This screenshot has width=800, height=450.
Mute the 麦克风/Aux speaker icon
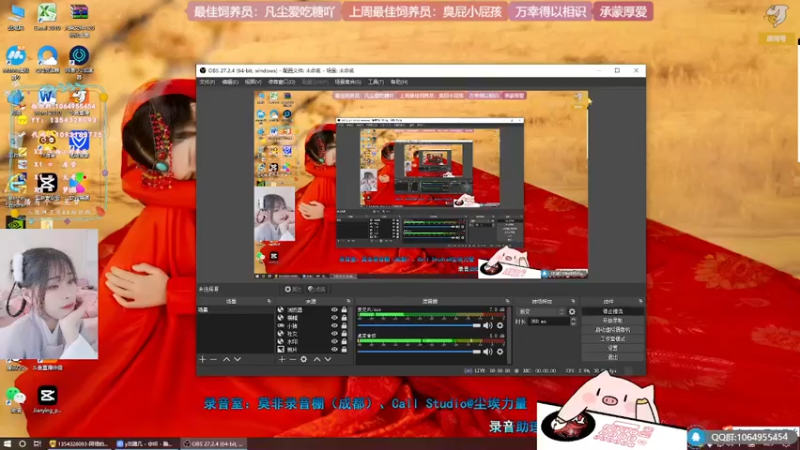(488, 326)
